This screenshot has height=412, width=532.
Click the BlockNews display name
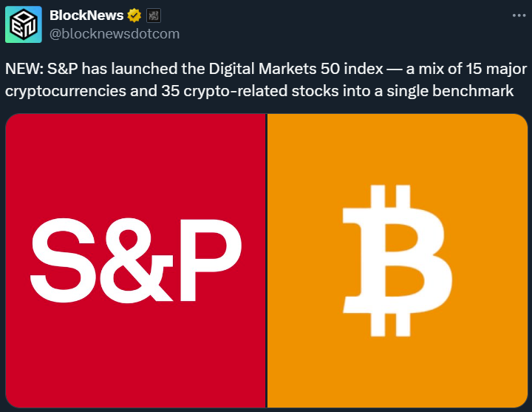(86, 16)
